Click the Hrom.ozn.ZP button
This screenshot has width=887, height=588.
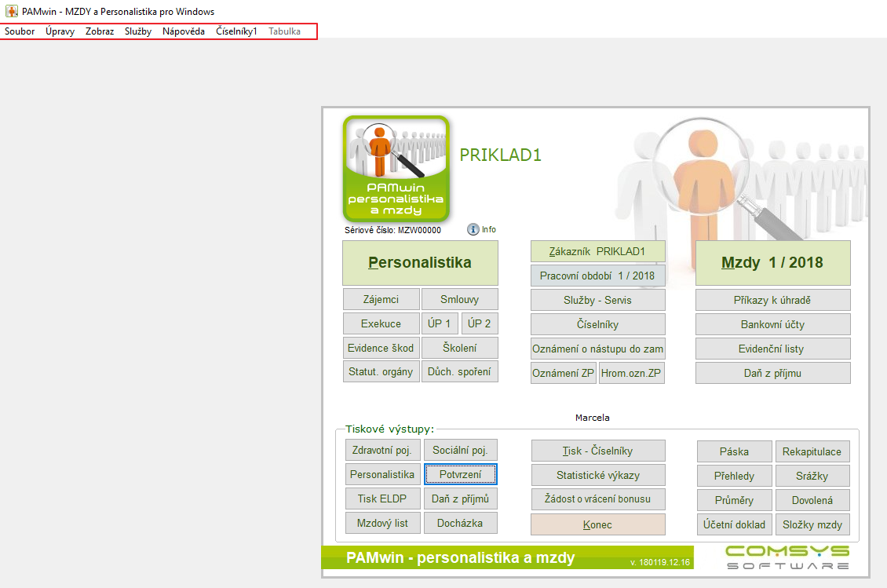click(x=631, y=373)
